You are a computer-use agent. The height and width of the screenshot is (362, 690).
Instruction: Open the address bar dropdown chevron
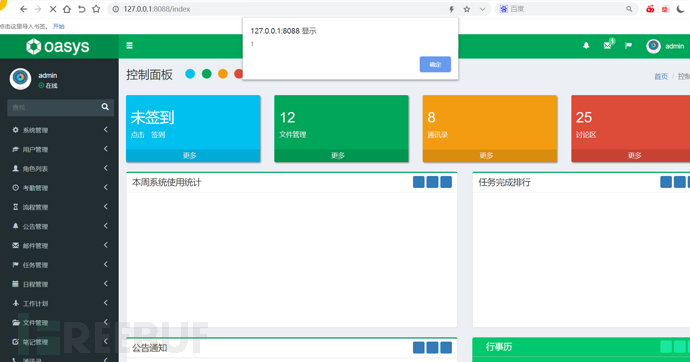click(483, 9)
